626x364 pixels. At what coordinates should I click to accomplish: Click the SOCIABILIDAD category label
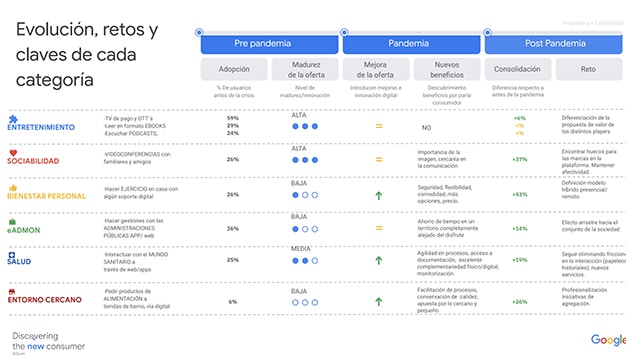(x=33, y=161)
